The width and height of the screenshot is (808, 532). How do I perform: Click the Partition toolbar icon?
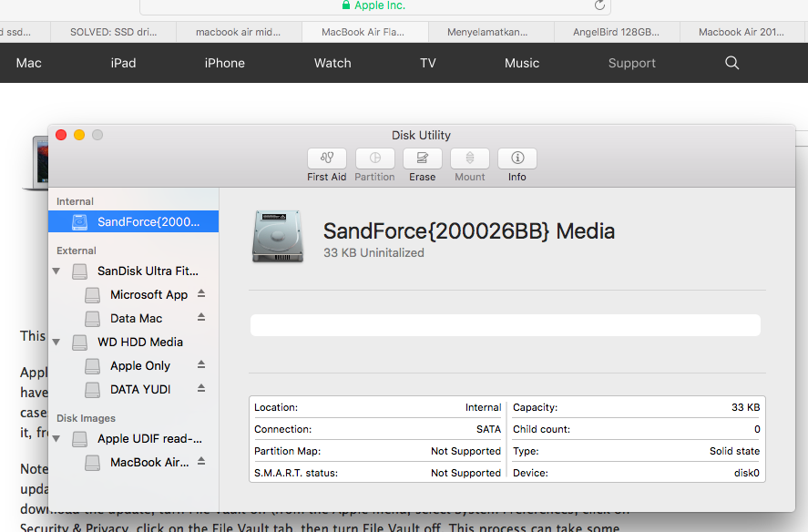[x=375, y=159]
